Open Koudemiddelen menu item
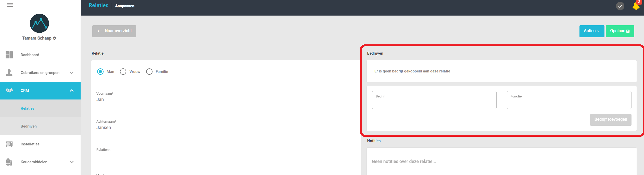The width and height of the screenshot is (644, 175). 40,162
